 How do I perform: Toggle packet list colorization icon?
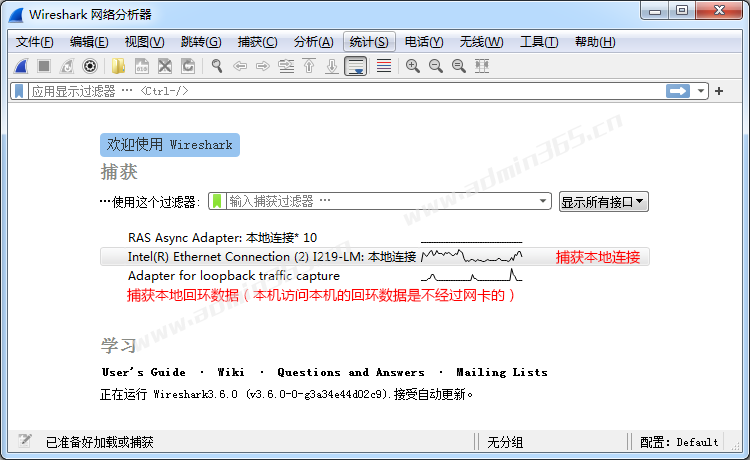384,66
